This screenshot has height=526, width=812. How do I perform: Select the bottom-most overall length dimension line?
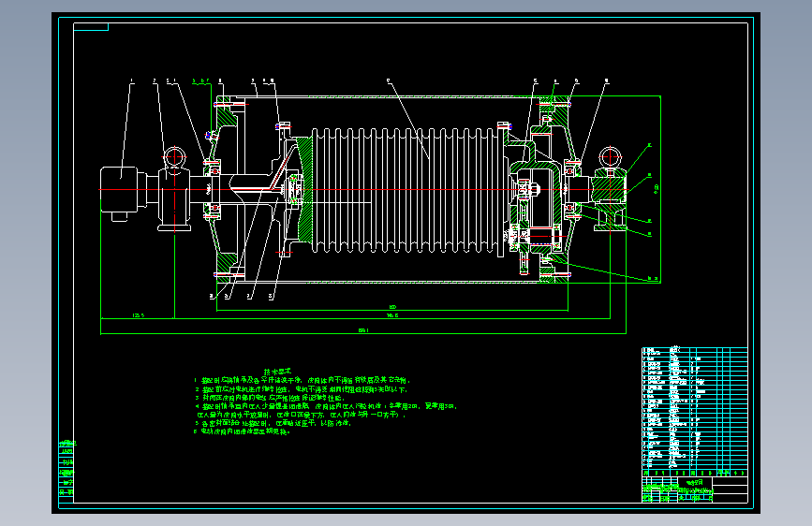363,333
